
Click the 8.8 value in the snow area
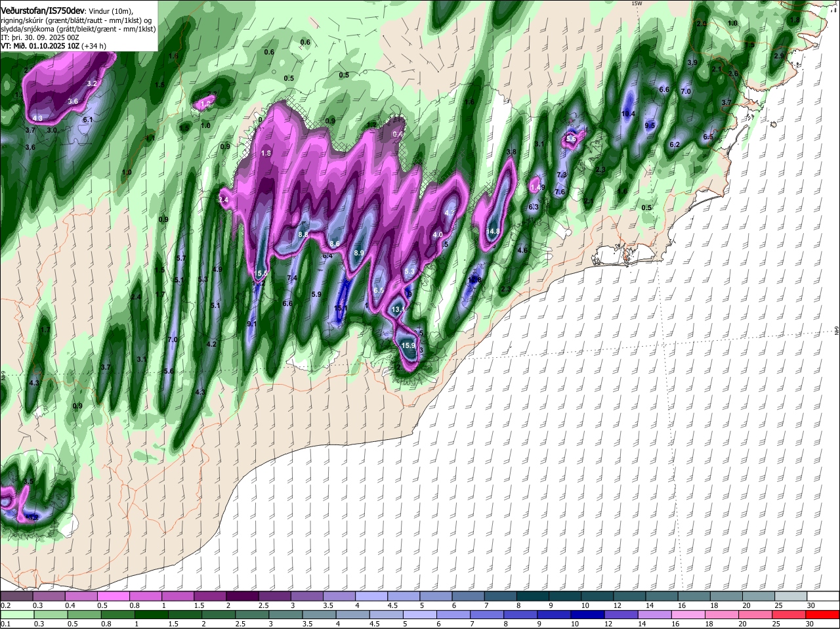(303, 234)
